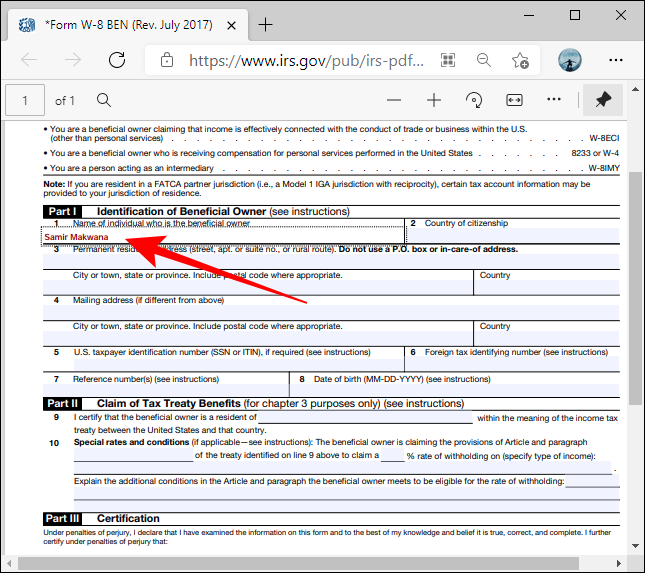
Task: Open browser Settings and more menu
Action: [x=613, y=60]
